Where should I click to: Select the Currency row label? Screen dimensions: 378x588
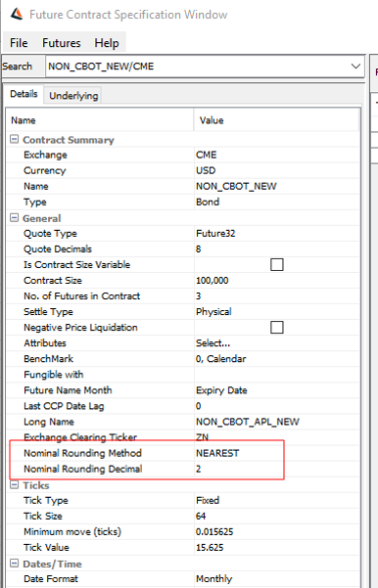[x=45, y=170]
